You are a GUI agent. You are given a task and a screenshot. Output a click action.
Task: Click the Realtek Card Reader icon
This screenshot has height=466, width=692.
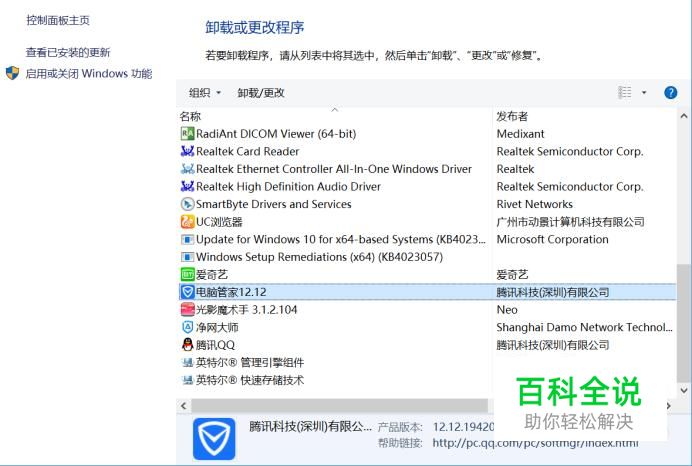pyautogui.click(x=187, y=151)
